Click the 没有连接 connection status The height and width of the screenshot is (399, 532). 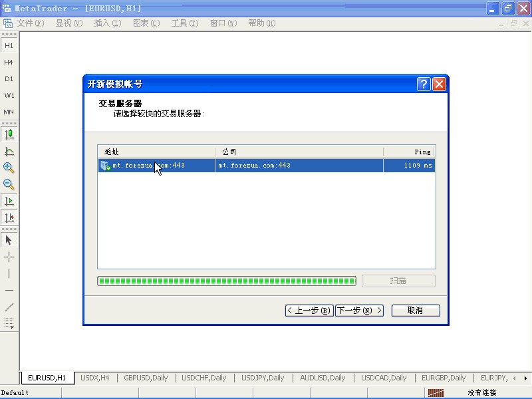tap(481, 392)
